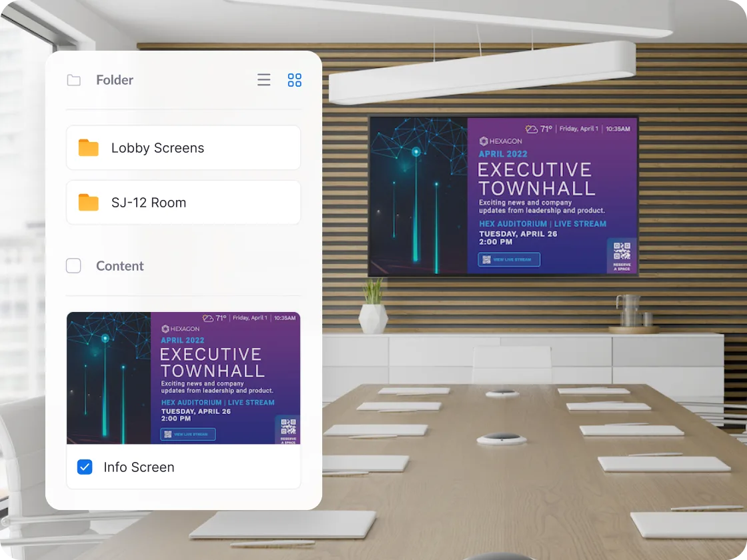Click the yellow folder icon for Lobby Screens
The height and width of the screenshot is (560, 747).
click(88, 147)
